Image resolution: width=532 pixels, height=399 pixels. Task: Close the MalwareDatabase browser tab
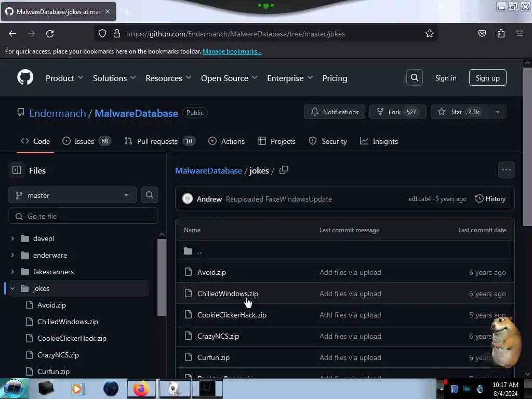[108, 11]
